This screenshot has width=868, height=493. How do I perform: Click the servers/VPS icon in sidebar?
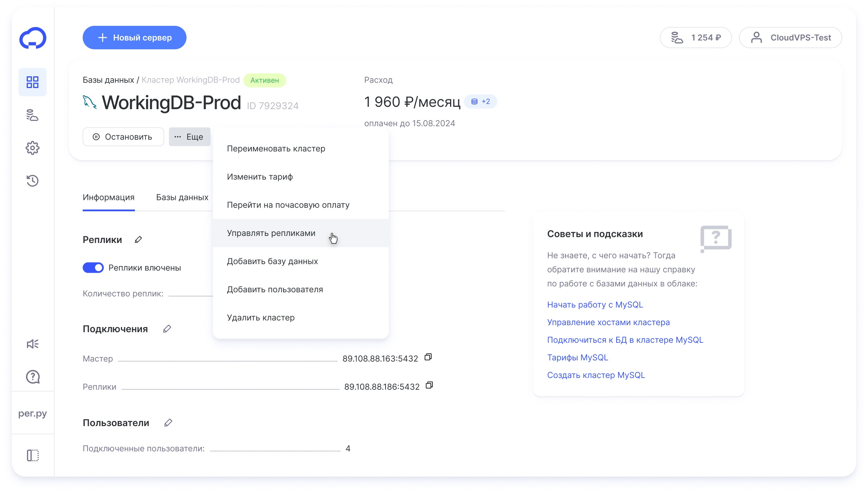(32, 115)
